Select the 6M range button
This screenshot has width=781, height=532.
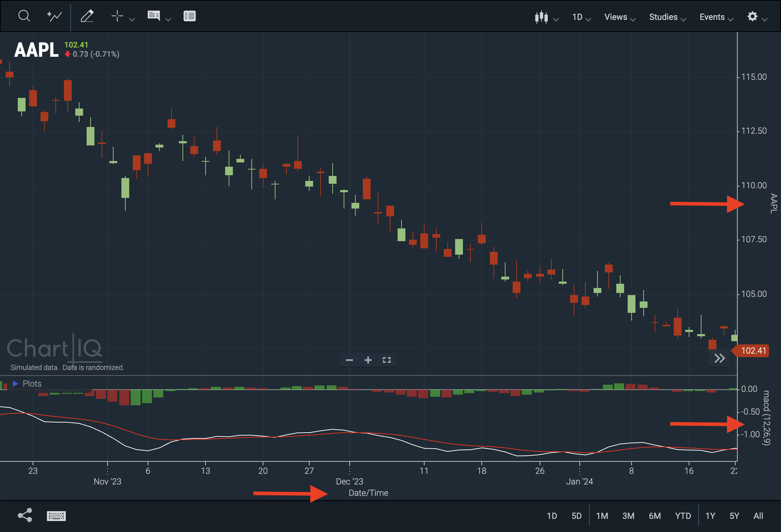[655, 516]
